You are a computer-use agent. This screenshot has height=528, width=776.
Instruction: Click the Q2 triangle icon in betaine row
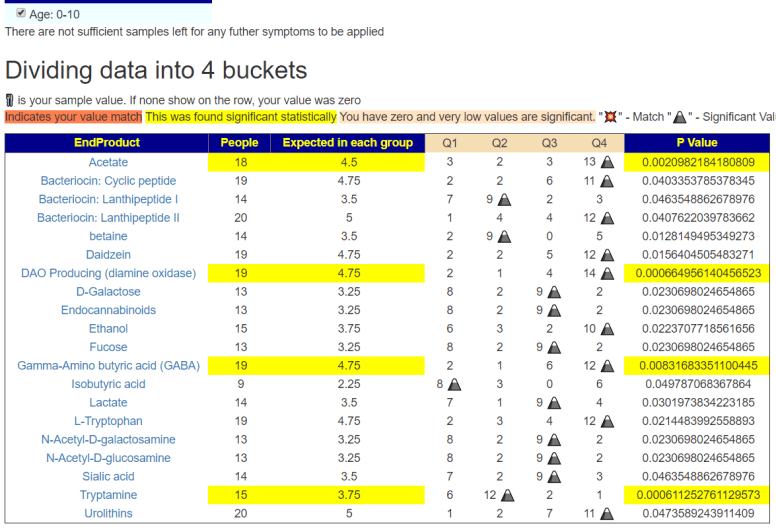[x=504, y=236]
